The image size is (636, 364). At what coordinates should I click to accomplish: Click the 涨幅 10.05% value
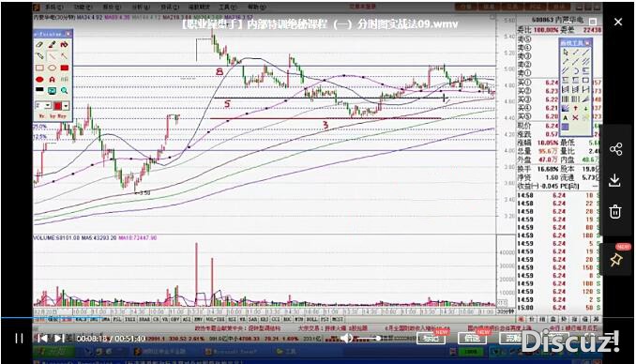tap(547, 143)
